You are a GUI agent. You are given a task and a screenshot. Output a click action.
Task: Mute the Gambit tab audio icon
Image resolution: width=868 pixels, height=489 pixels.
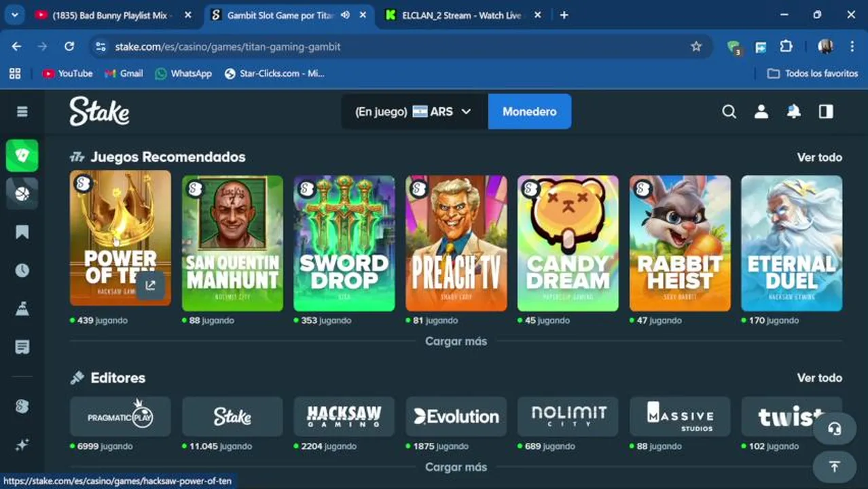click(x=346, y=15)
